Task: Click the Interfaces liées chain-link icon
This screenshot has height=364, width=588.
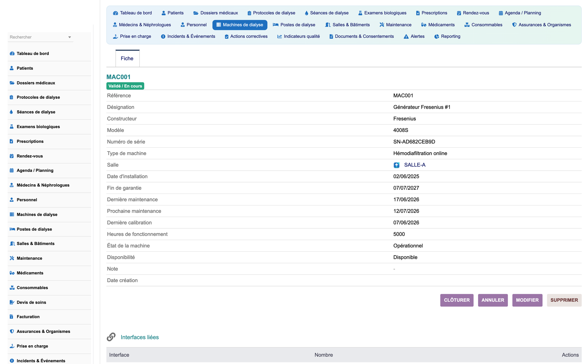Action: 111,337
